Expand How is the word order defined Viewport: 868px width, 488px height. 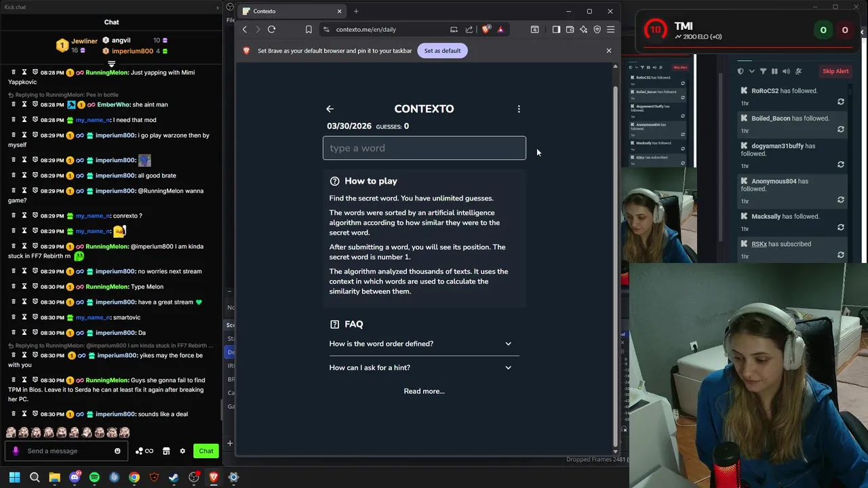tap(424, 344)
